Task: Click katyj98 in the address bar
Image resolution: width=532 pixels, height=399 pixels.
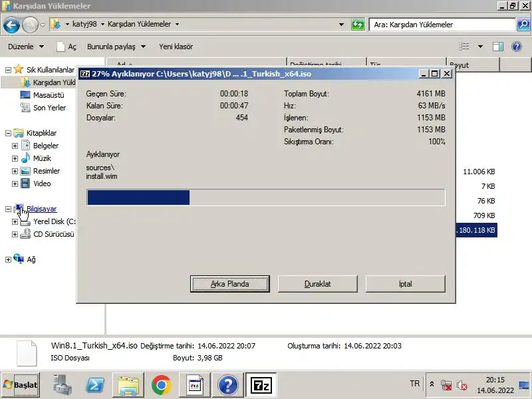Action: pos(84,25)
